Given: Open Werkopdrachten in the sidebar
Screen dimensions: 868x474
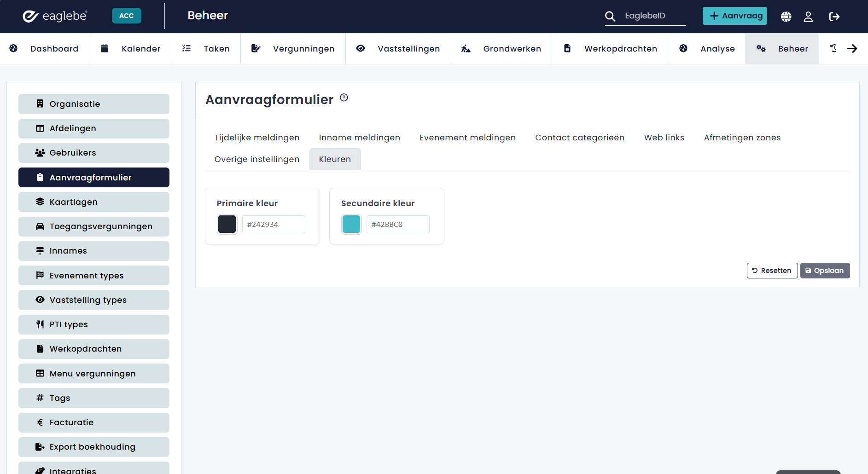Looking at the screenshot, I should coord(94,349).
